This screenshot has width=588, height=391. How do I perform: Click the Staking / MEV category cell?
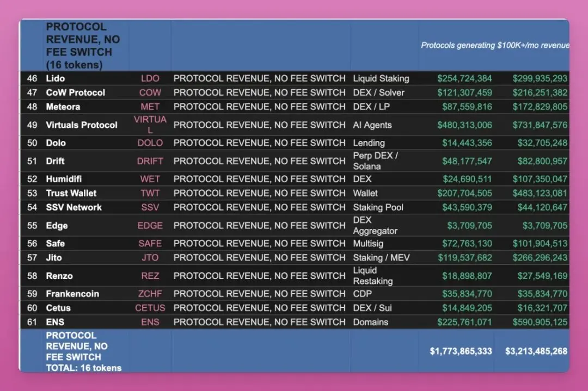tap(381, 257)
